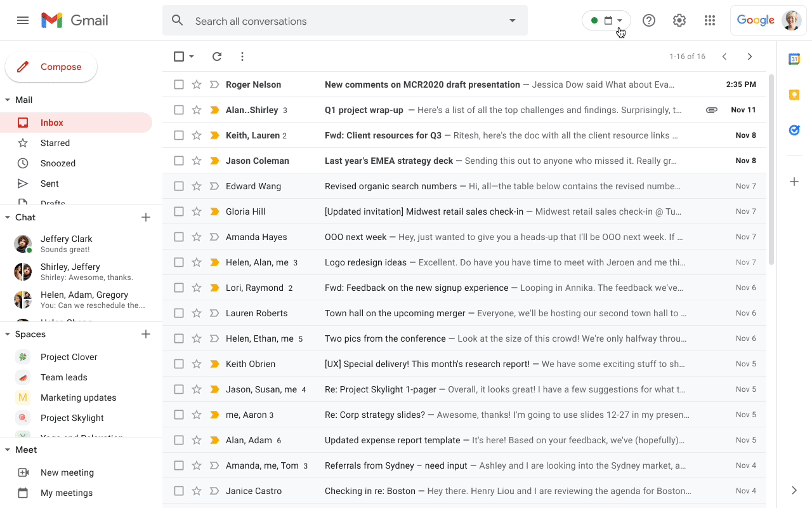
Task: Select the Lauren Roberts email checkbox
Action: (x=179, y=313)
